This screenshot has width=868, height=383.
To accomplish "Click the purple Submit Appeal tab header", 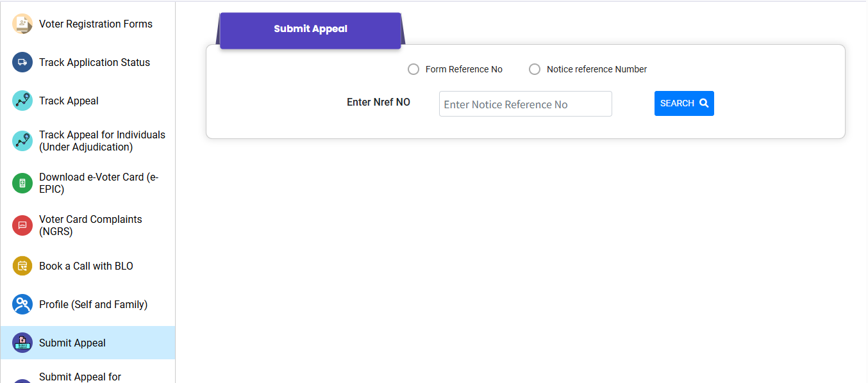I will click(x=310, y=30).
